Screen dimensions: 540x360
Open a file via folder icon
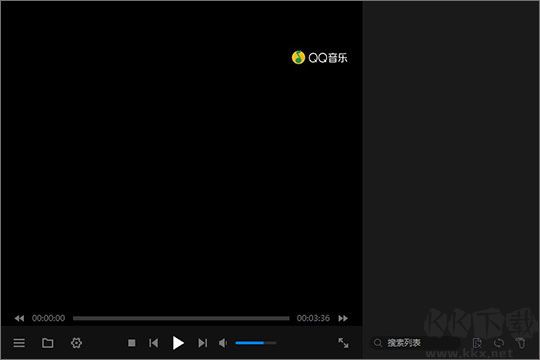coord(48,343)
